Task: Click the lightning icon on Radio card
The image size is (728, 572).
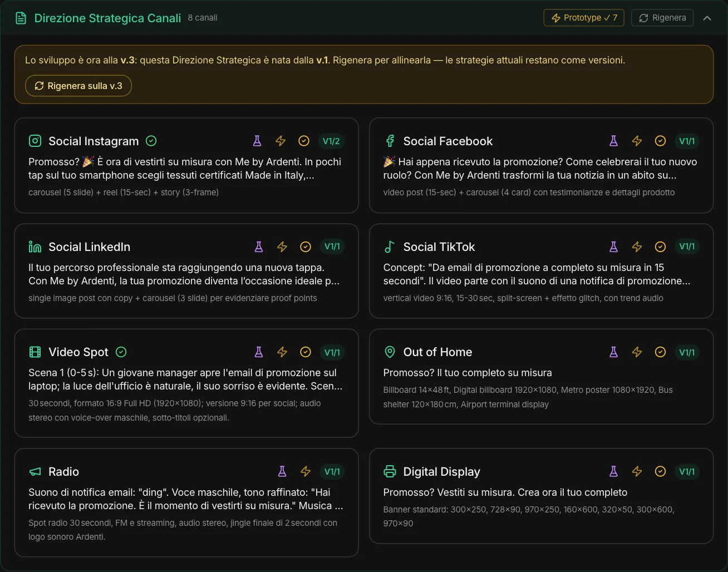Action: click(x=306, y=471)
